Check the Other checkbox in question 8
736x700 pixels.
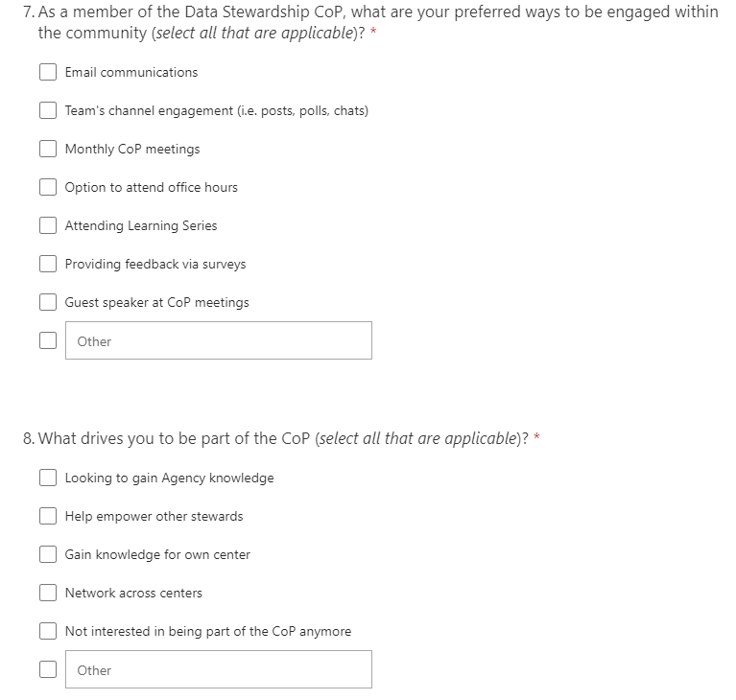[48, 670]
